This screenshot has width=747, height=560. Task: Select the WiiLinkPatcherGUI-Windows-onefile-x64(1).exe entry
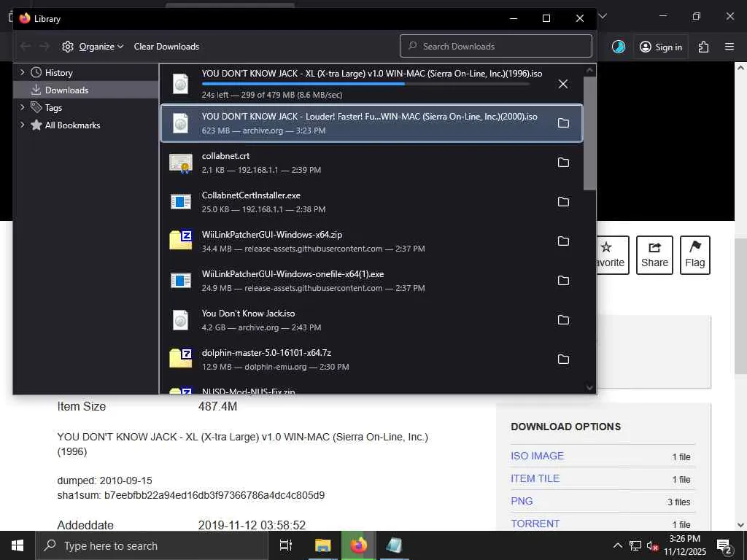pyautogui.click(x=371, y=281)
